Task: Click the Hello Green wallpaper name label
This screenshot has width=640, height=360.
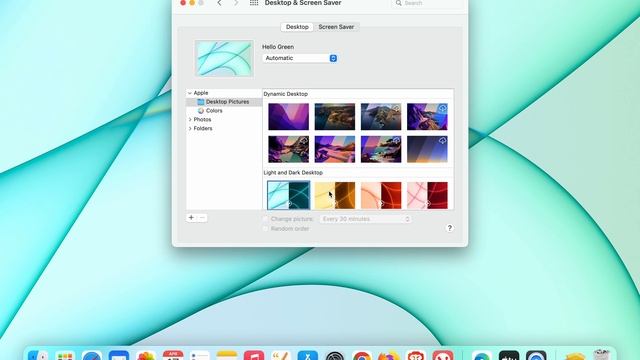Action: click(x=278, y=47)
